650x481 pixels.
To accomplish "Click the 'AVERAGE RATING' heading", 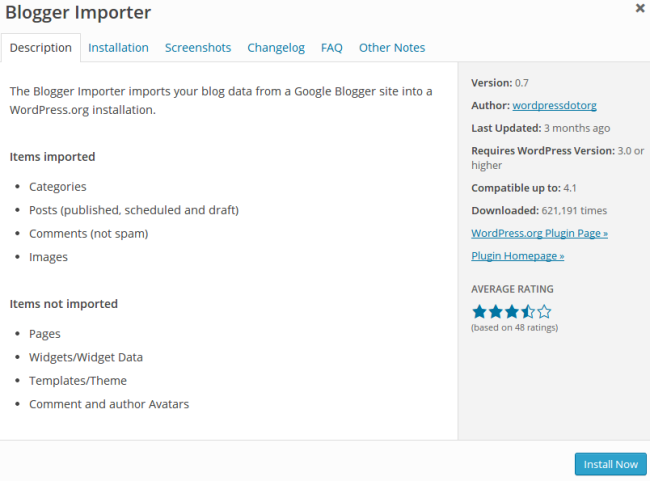I will coord(512,289).
